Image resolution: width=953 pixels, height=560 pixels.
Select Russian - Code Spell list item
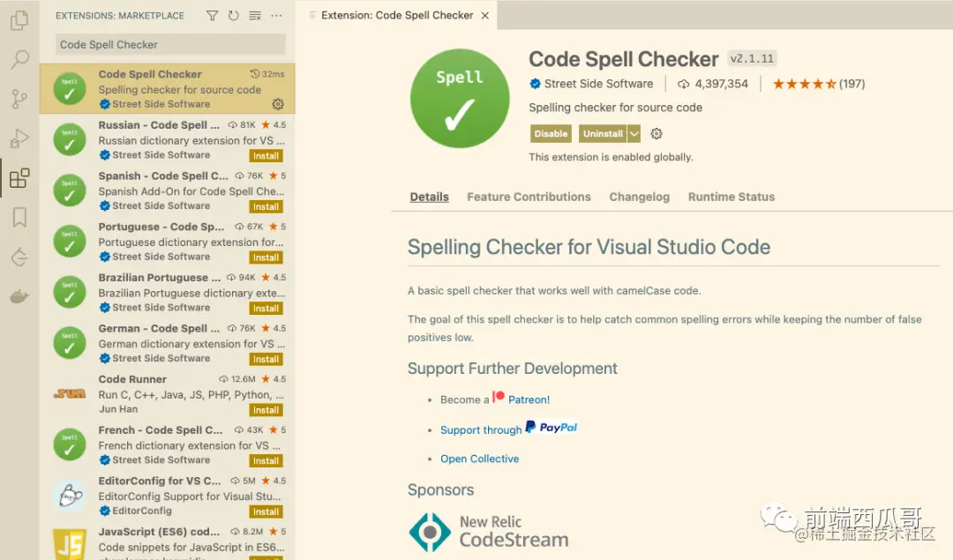pyautogui.click(x=168, y=139)
